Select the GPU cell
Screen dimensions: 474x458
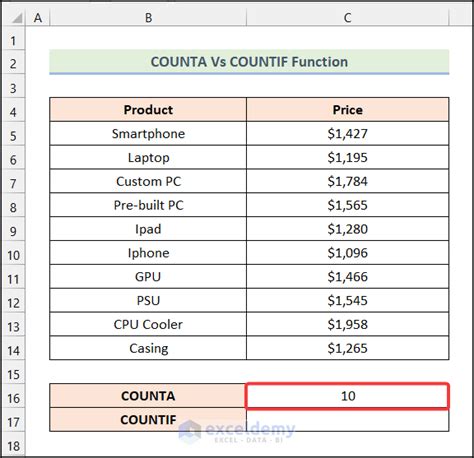point(148,277)
